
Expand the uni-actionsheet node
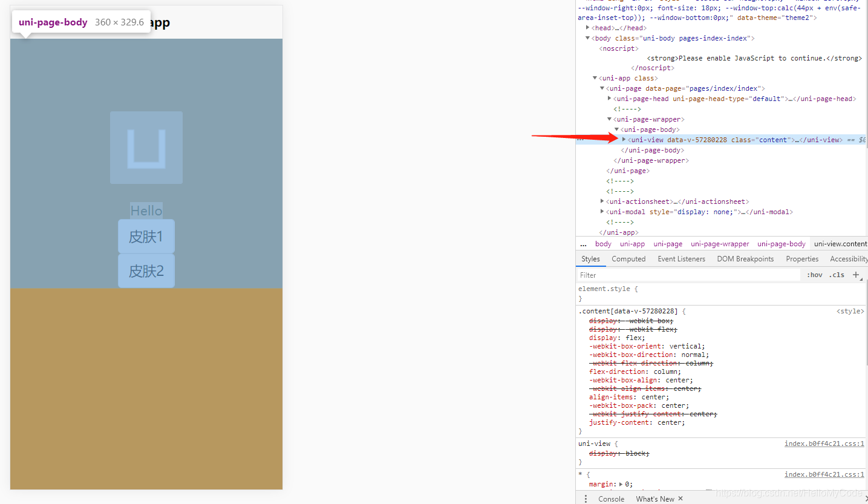(602, 201)
